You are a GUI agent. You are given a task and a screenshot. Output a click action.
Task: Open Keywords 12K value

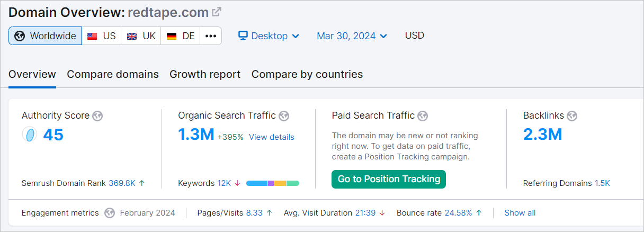(224, 183)
